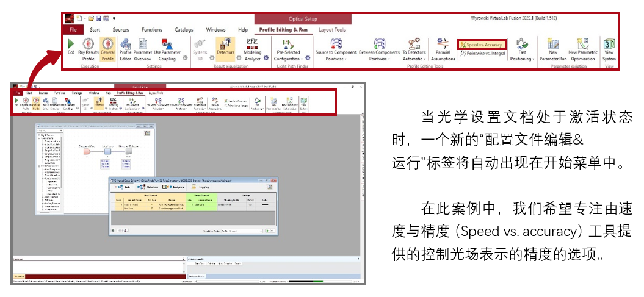Switch to Layout Tools tab in enlarged ribbon

point(332,29)
